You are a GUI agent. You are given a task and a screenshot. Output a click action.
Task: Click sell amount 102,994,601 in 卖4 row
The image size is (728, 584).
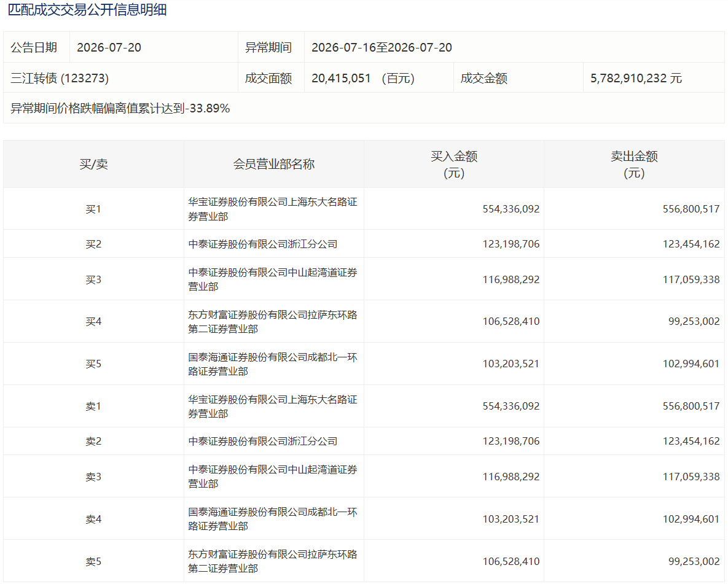point(691,519)
